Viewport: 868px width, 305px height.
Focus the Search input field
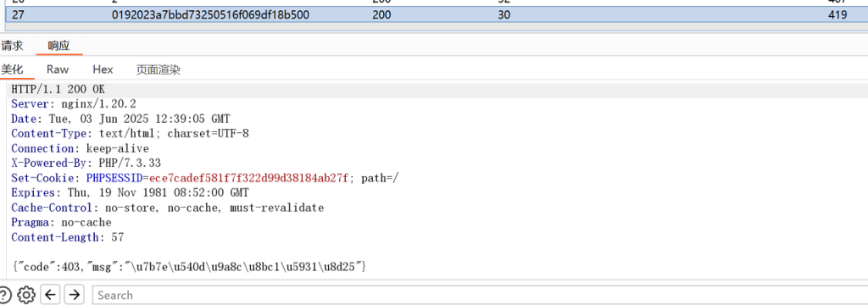(x=480, y=295)
